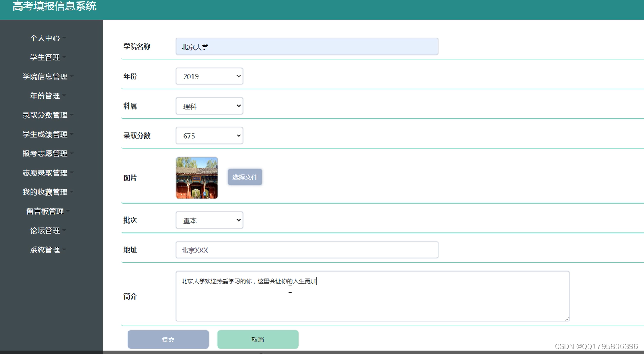Click the uploaded college image thumbnail
644x354 pixels.
pos(197,178)
